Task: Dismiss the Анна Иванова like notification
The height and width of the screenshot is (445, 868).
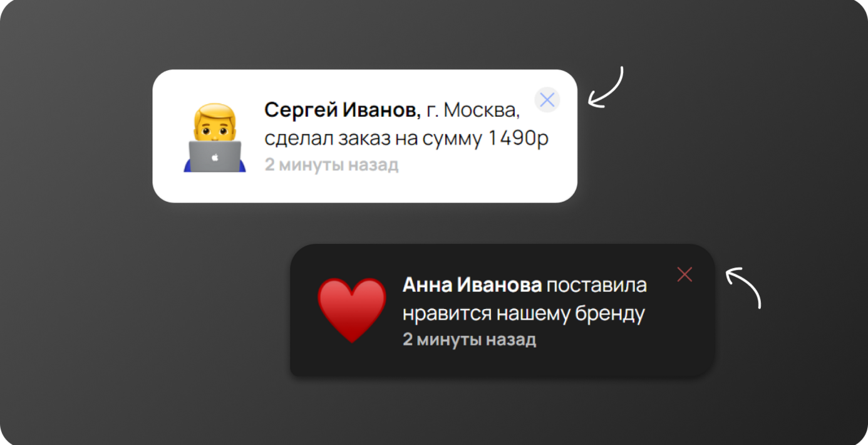Action: coord(685,275)
